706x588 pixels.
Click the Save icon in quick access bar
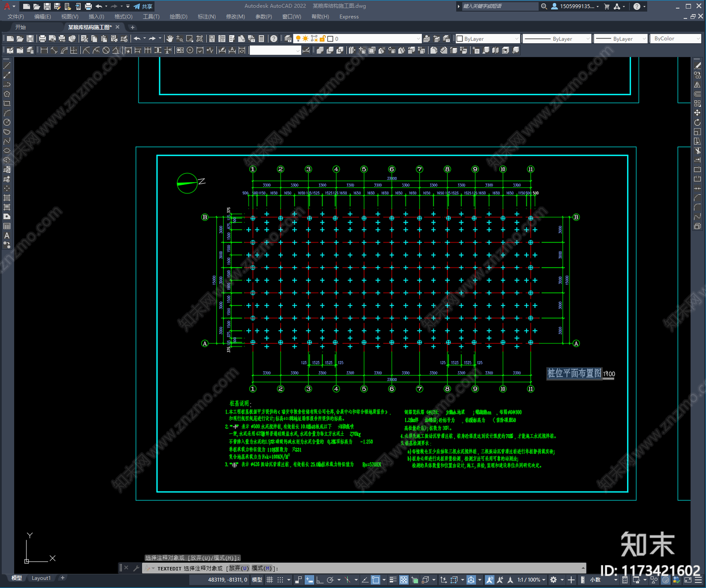click(x=47, y=6)
